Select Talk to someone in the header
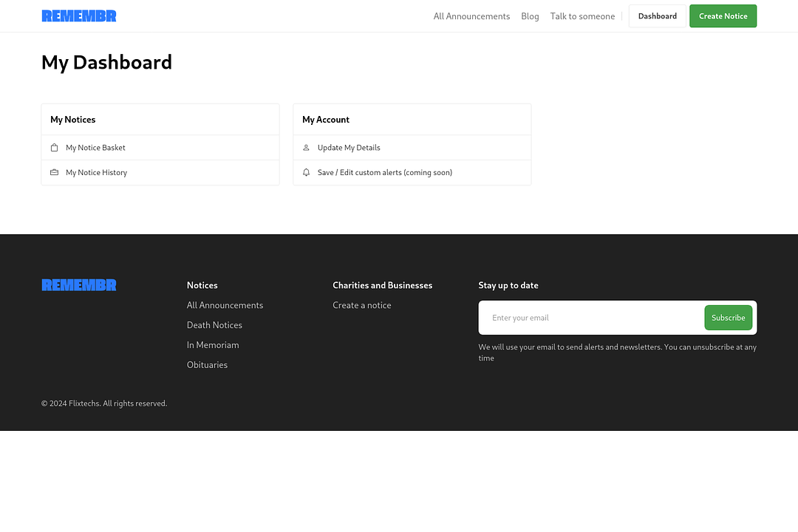 pos(582,16)
